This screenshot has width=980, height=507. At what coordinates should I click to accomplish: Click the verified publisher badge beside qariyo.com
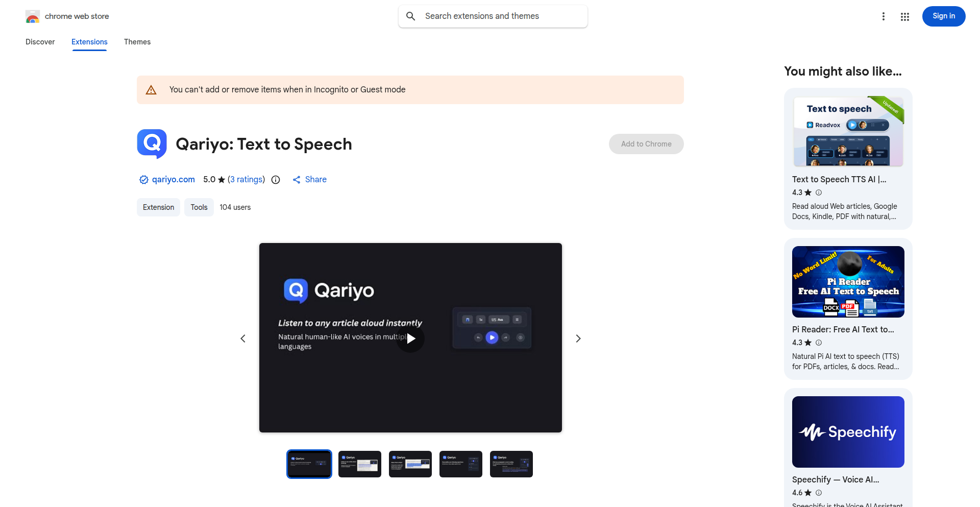click(143, 179)
